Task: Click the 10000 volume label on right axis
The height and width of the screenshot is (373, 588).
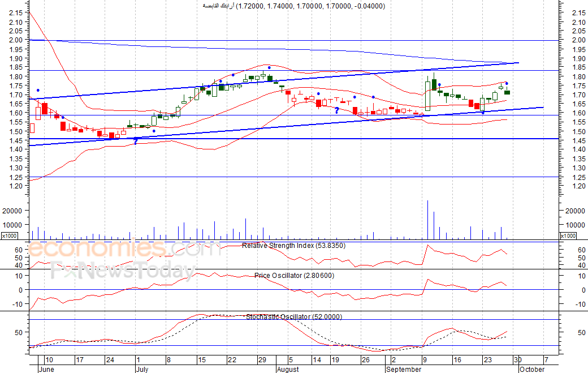Action: coord(575,225)
